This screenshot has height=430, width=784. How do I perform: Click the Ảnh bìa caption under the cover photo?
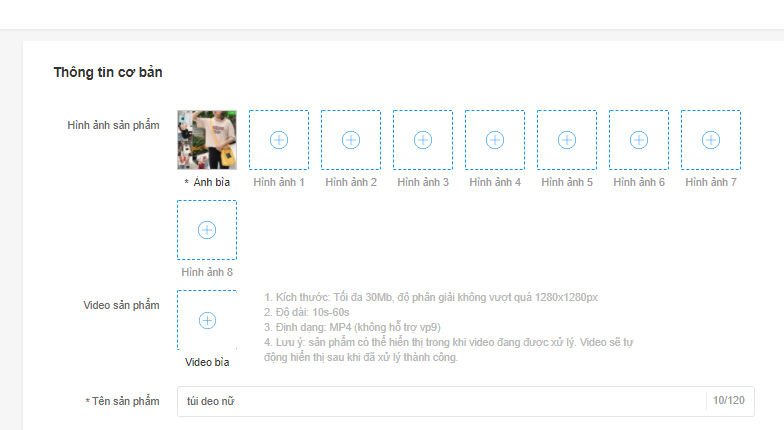211,183
